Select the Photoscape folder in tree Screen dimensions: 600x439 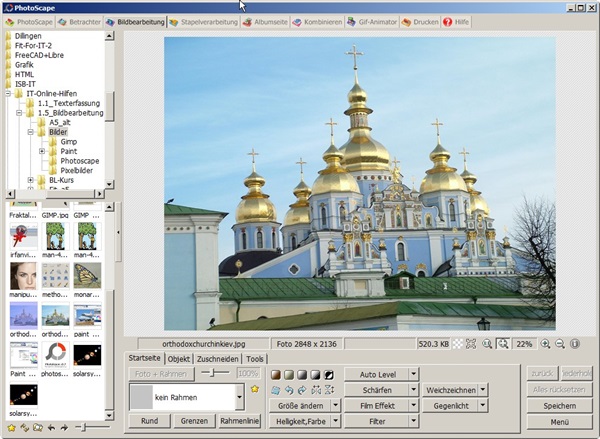click(79, 160)
